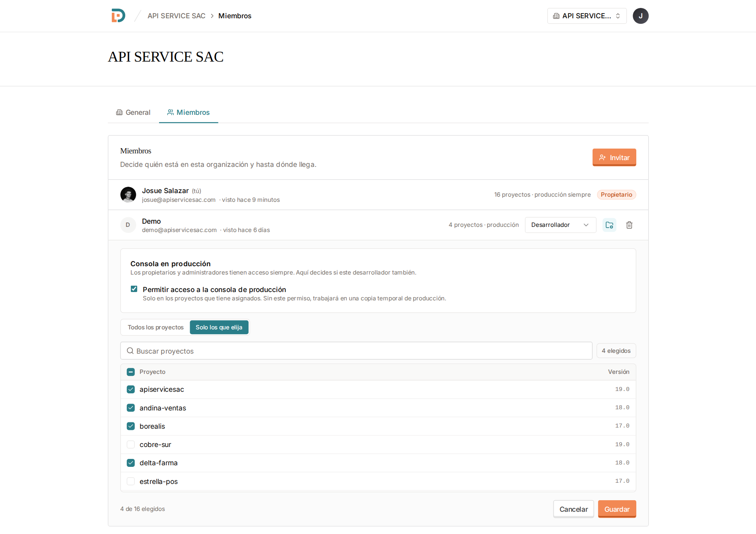Open the API SERVICE organization switcher
Image resolution: width=756 pixels, height=534 pixels.
[587, 16]
